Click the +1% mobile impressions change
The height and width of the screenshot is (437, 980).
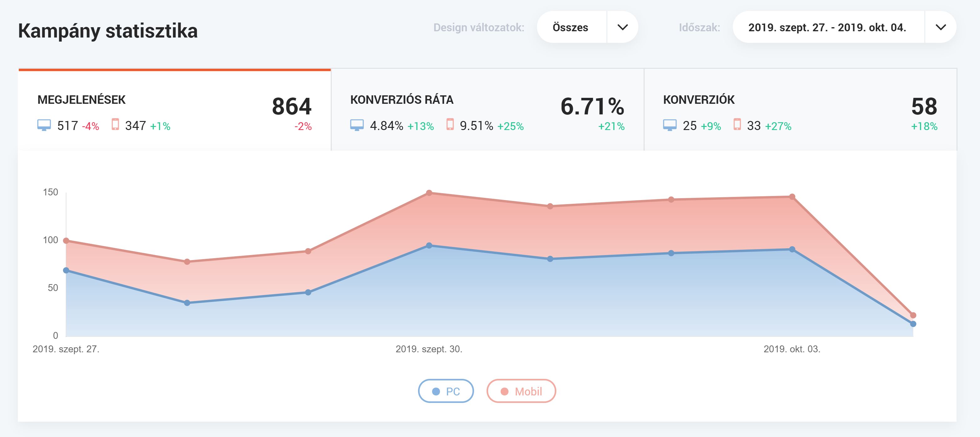point(160,126)
